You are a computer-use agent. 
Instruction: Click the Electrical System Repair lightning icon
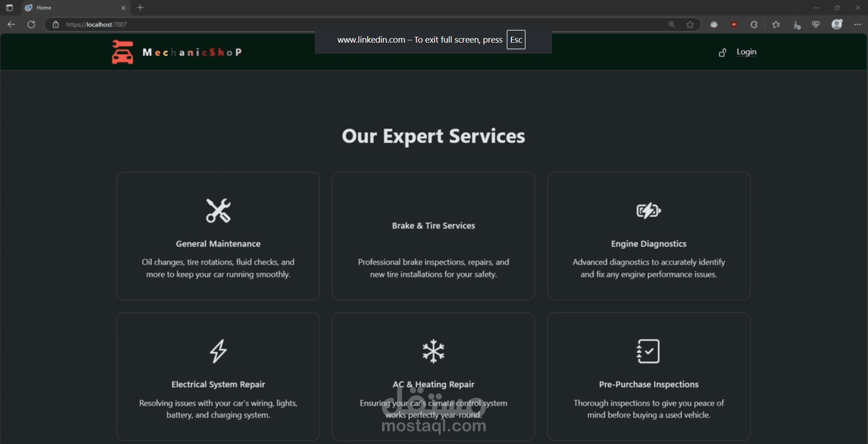pyautogui.click(x=218, y=351)
